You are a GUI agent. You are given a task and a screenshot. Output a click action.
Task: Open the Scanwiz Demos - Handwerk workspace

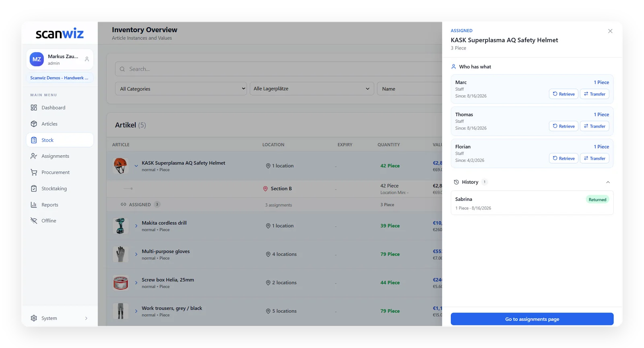click(x=60, y=78)
